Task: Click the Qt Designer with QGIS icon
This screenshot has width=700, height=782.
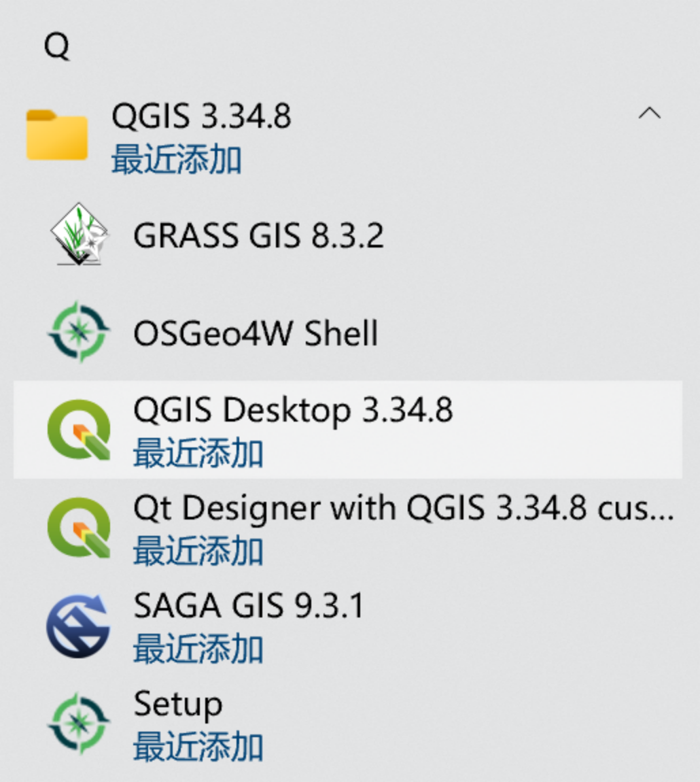Action: [x=79, y=527]
